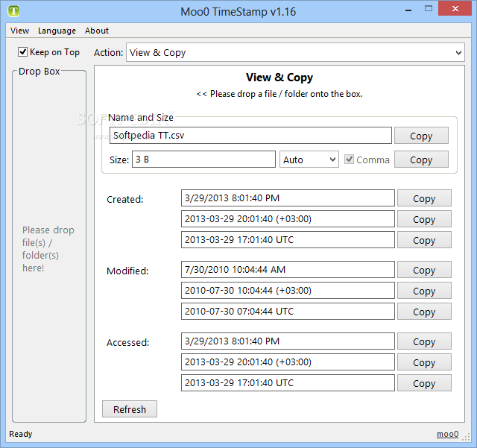Click the Moo0 TimeStamp app icon in title bar
The image size is (477, 448).
coord(13,11)
